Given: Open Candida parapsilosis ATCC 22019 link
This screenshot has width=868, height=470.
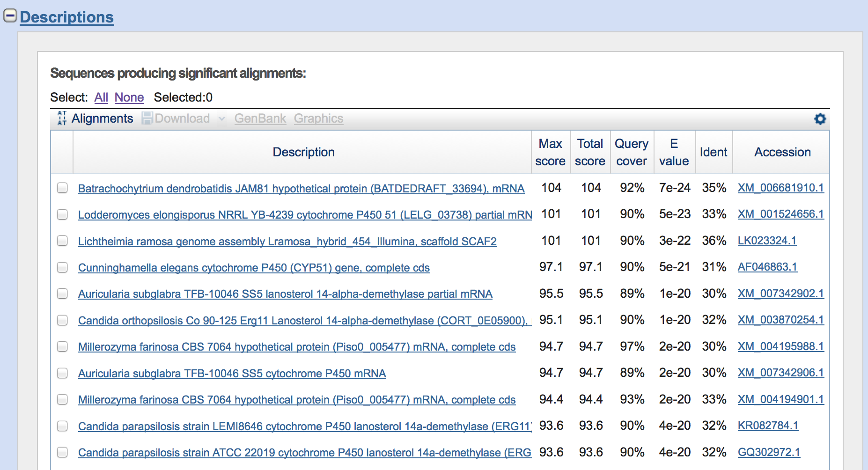Looking at the screenshot, I should [x=305, y=453].
